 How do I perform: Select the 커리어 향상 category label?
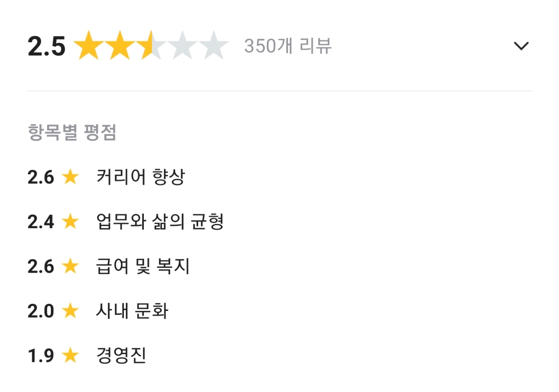[x=140, y=177]
